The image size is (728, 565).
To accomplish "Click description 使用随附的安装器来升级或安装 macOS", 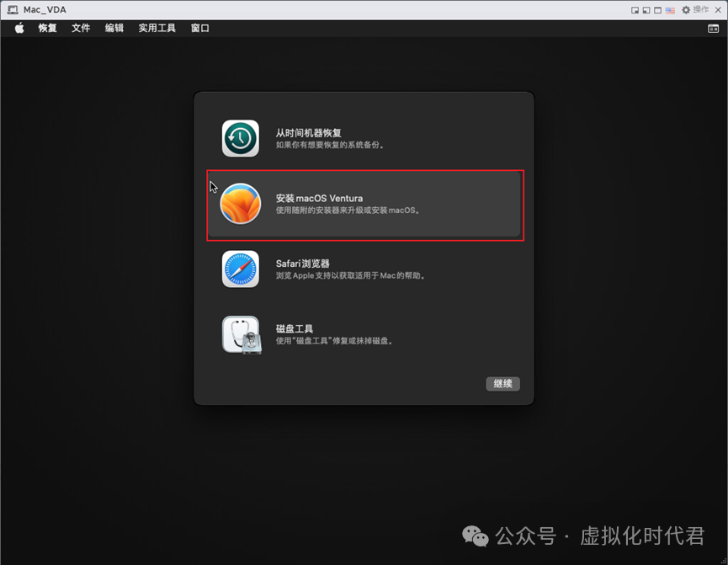I will (x=348, y=211).
